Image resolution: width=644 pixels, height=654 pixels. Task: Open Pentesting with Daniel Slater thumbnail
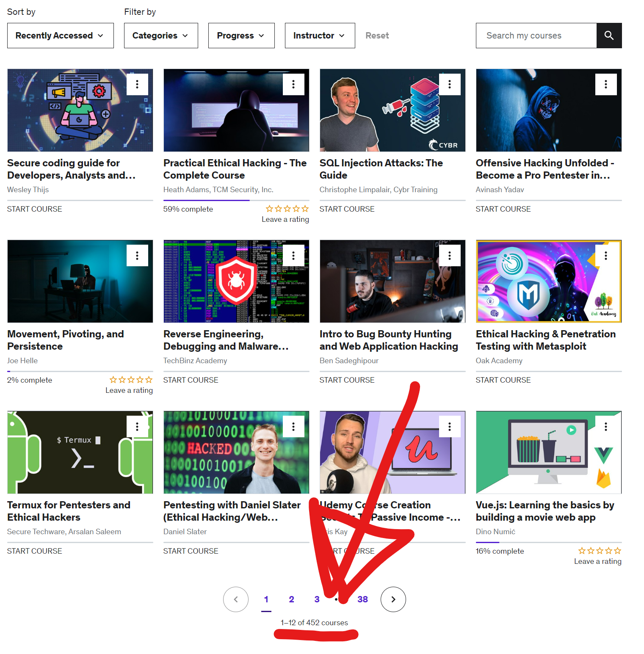[x=236, y=452]
